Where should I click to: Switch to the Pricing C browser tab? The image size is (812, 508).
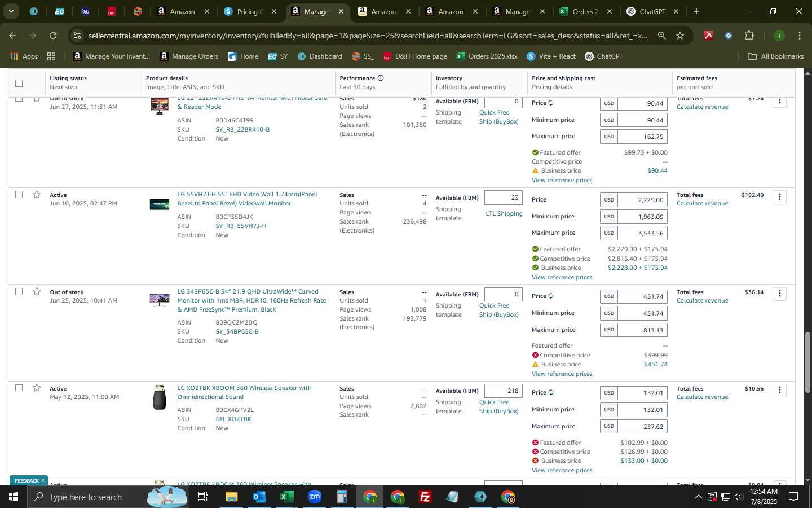pyautogui.click(x=250, y=11)
